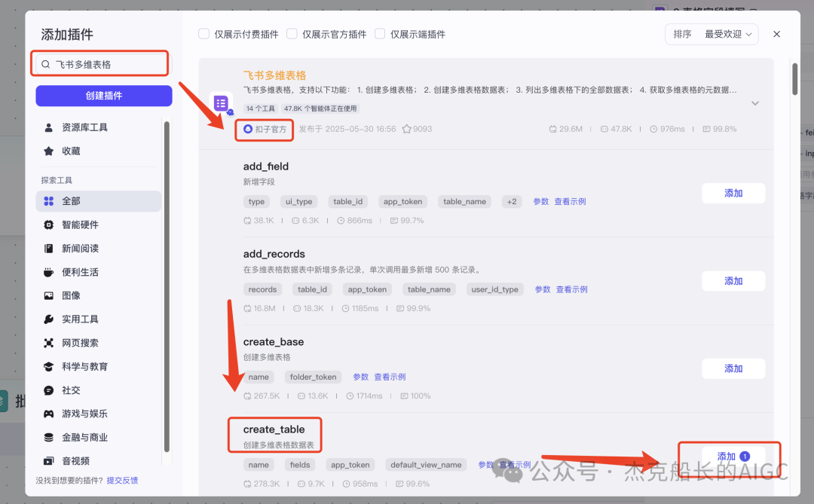
Task: Click the ui_type parameter tag
Action: [299, 201]
